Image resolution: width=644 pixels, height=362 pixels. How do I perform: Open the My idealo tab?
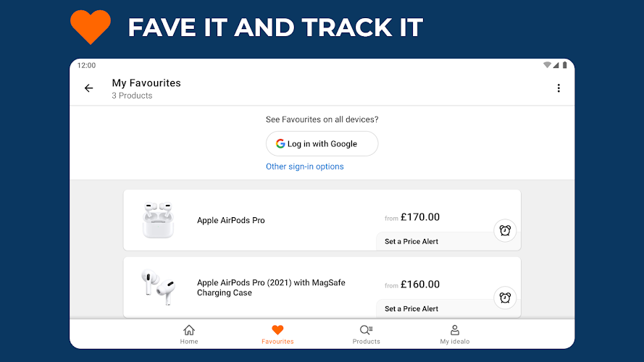point(455,334)
